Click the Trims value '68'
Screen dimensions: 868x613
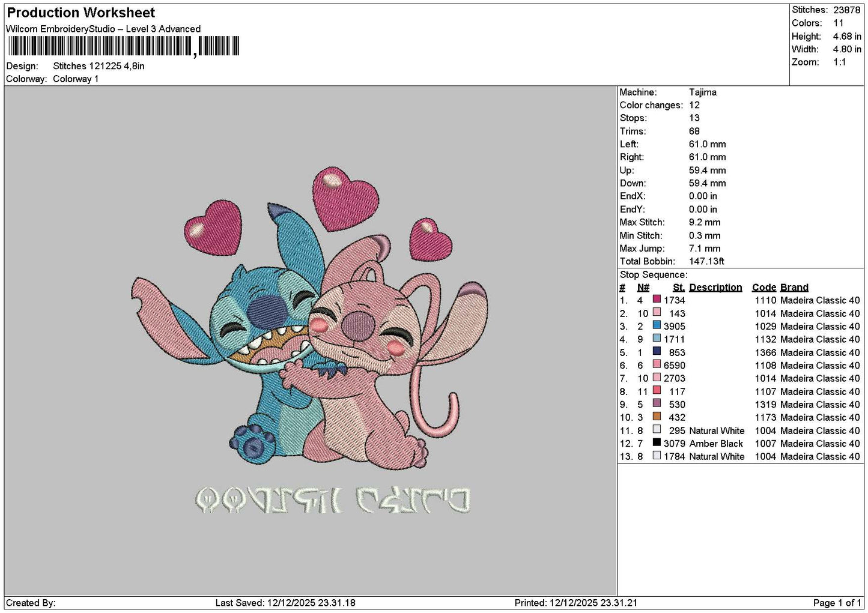pyautogui.click(x=694, y=131)
